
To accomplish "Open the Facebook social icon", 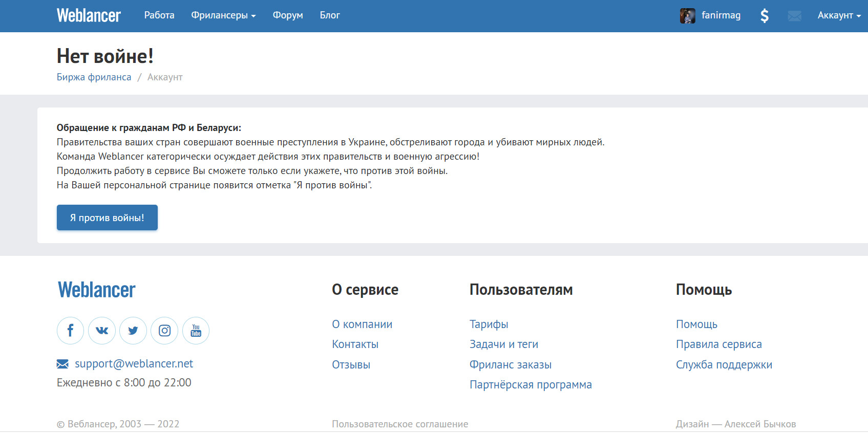I will (70, 331).
